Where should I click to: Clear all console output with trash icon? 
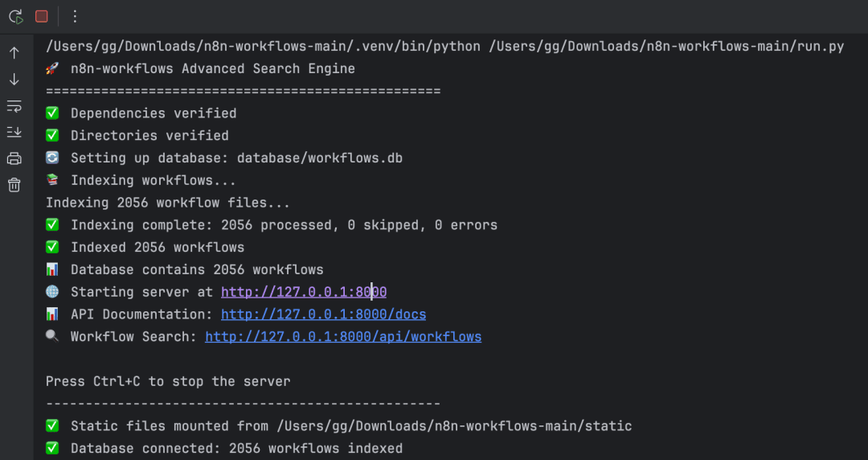[x=14, y=184]
